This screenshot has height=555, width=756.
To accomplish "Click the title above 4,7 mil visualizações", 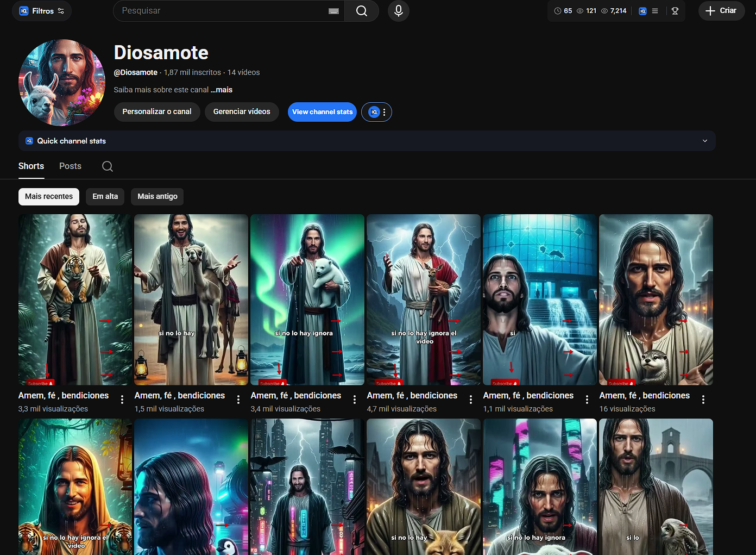I will pos(412,396).
